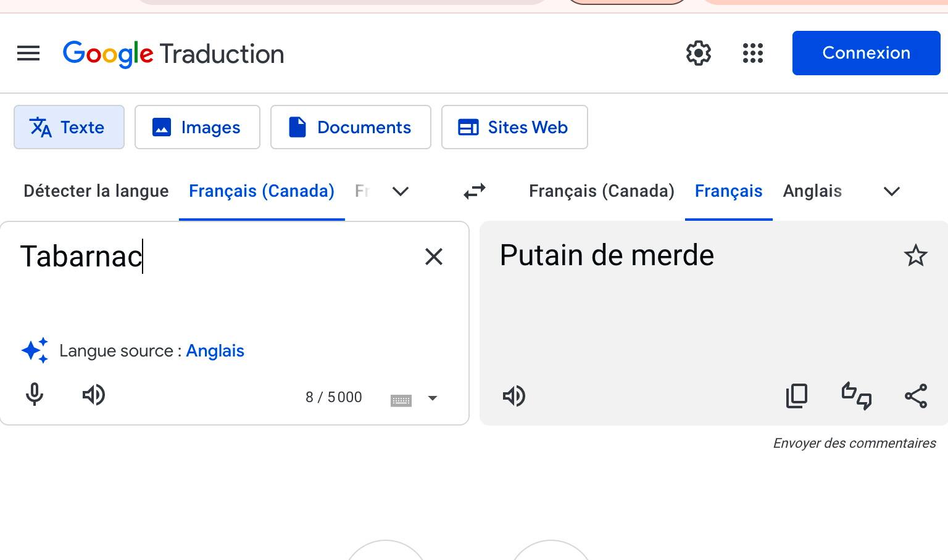Activate the microphone for voice input

35,395
